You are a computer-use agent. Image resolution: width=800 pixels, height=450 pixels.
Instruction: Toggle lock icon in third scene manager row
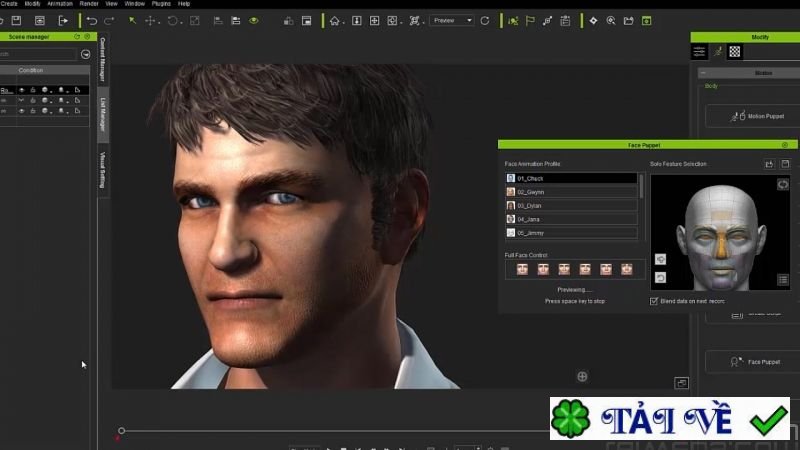tap(33, 111)
